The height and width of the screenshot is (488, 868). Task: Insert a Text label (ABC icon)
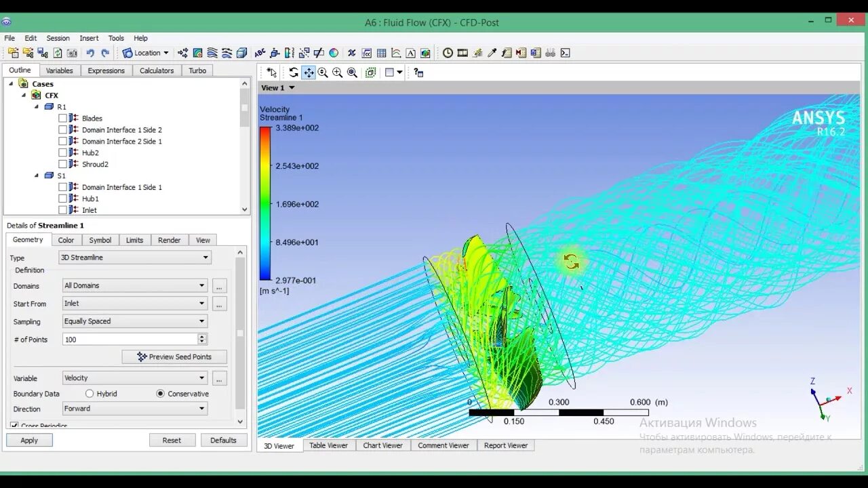pyautogui.click(x=260, y=53)
